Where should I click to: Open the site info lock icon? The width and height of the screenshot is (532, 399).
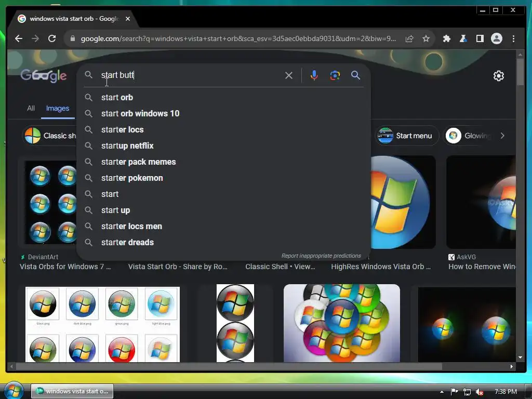tap(72, 38)
